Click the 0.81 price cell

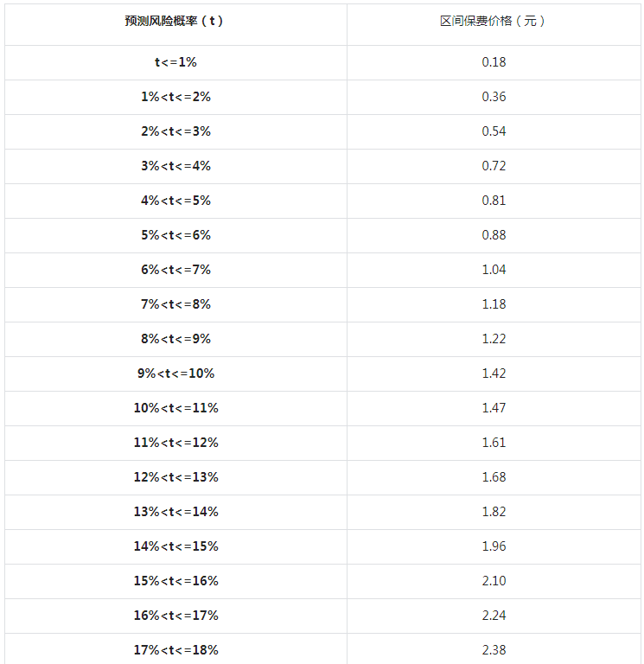(x=494, y=201)
